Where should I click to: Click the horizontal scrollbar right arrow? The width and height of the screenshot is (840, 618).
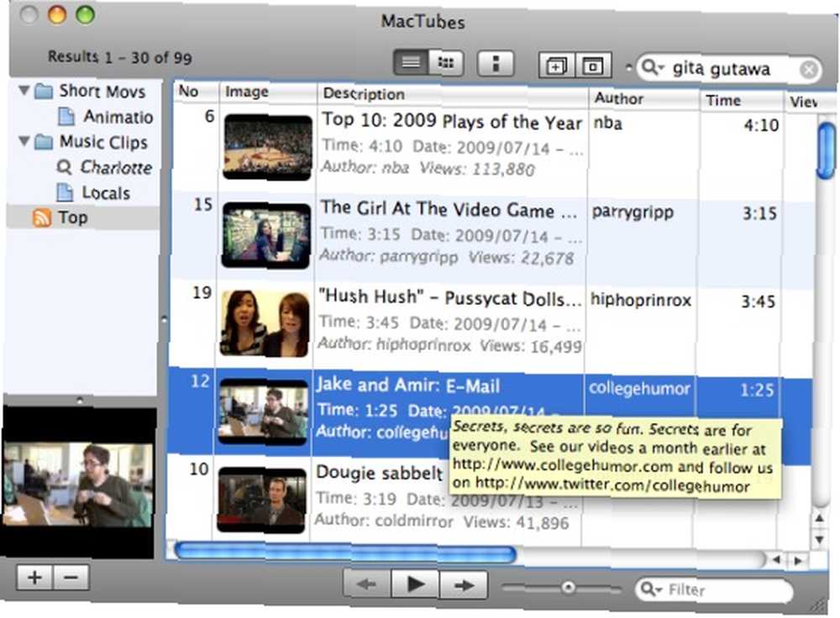tap(798, 561)
